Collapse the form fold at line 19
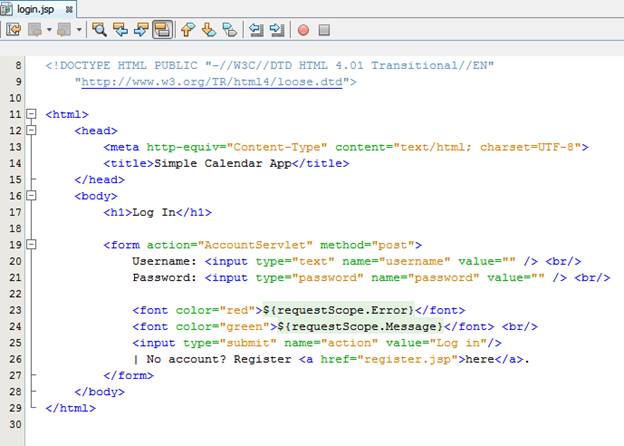This screenshot has width=624, height=446. coord(31,245)
